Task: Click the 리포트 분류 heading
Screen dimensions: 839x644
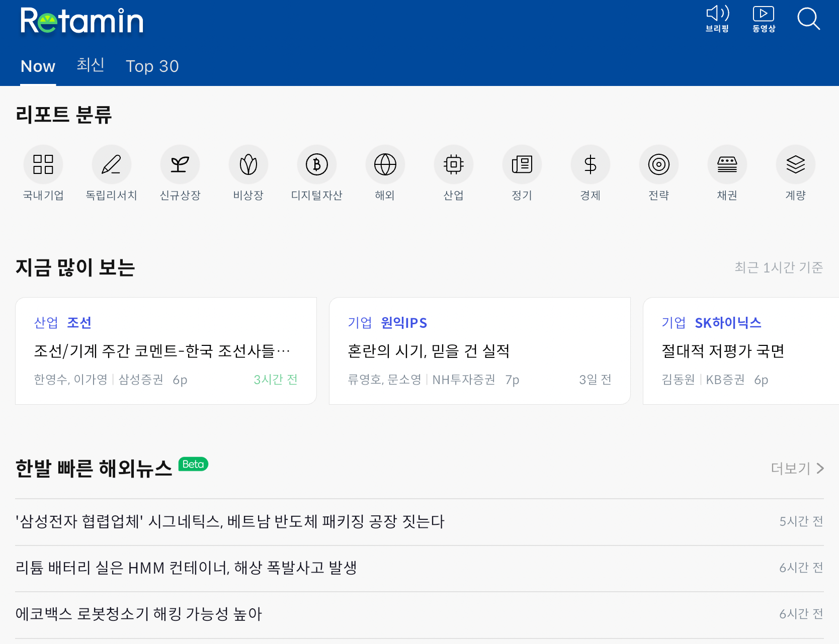Action: click(x=63, y=115)
